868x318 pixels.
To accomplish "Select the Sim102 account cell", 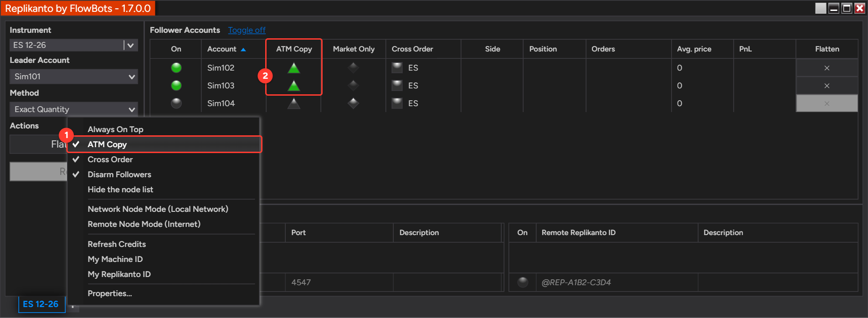I will (233, 68).
